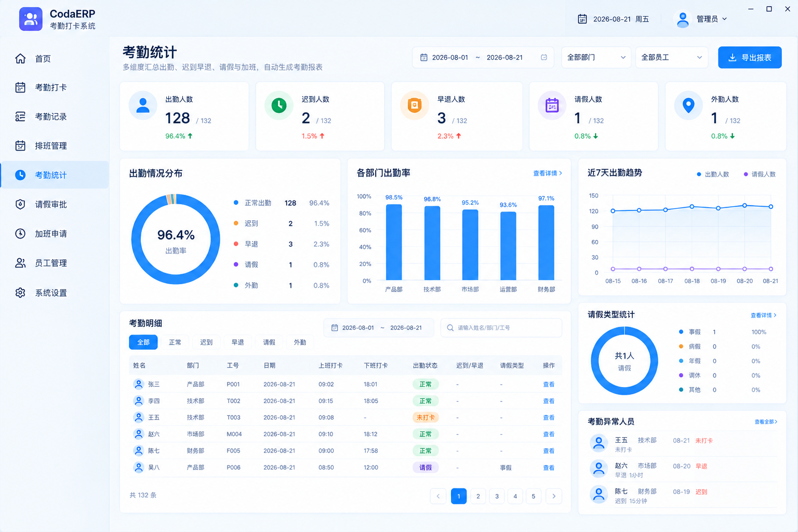Viewport: 798px width, 532px height.
Task: Toggle 出勤人数 legend in trend chart
Action: click(713, 175)
